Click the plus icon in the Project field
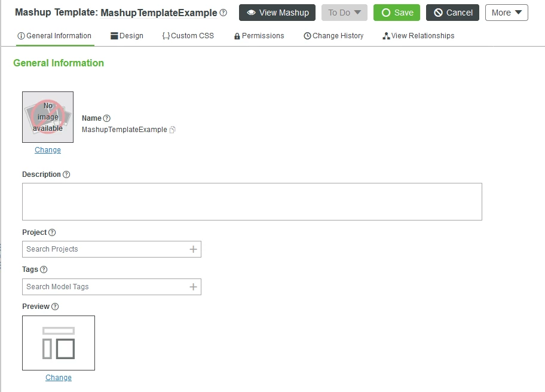The height and width of the screenshot is (392, 545). pos(194,249)
